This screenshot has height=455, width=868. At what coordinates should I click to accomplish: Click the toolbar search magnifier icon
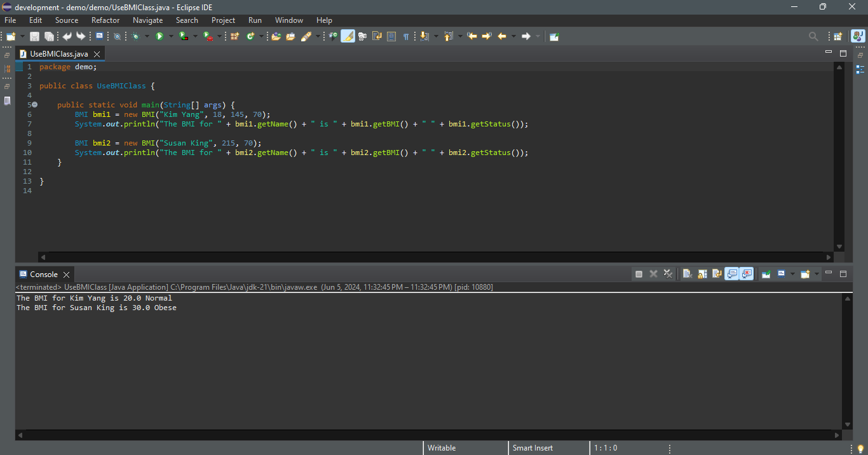(x=813, y=36)
